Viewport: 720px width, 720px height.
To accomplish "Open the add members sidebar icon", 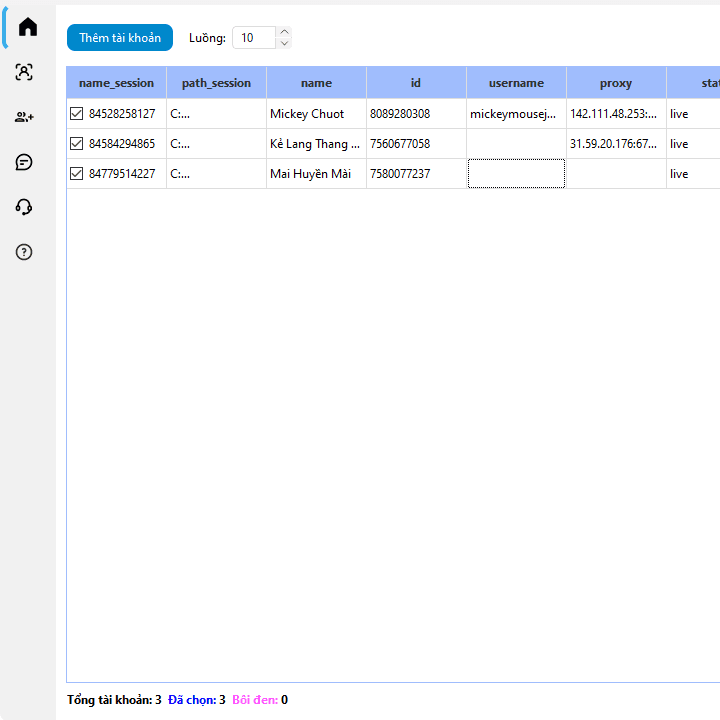I will point(24,117).
